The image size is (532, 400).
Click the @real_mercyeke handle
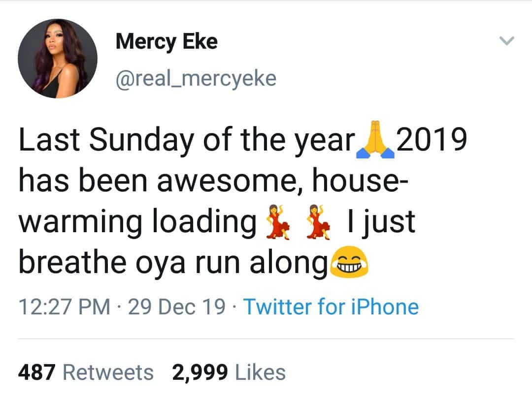(196, 79)
